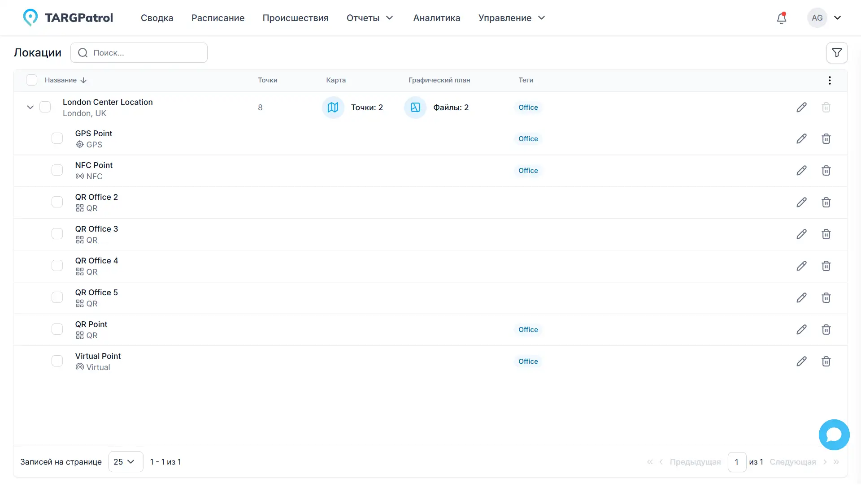Tick the QR Point checkbox
The image size is (861, 504).
click(57, 329)
